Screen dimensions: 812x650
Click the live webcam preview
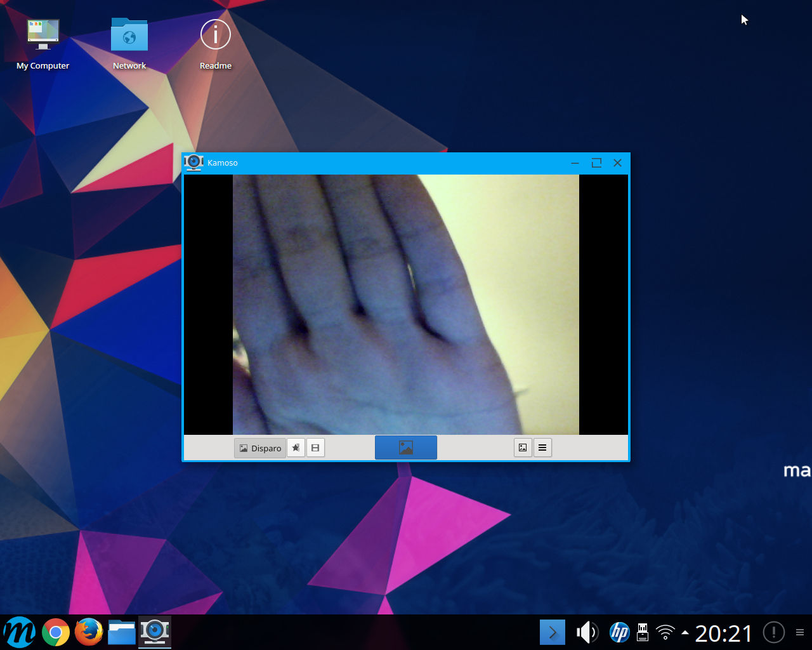[406, 305]
